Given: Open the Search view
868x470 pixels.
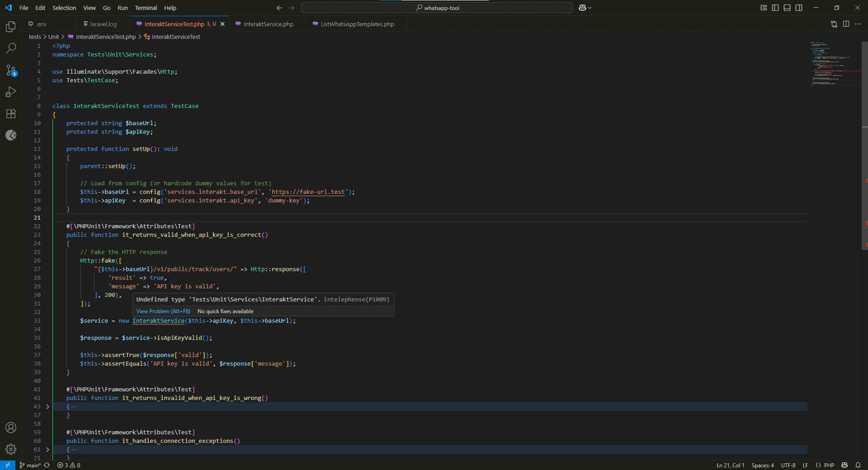Looking at the screenshot, I should pos(11,48).
